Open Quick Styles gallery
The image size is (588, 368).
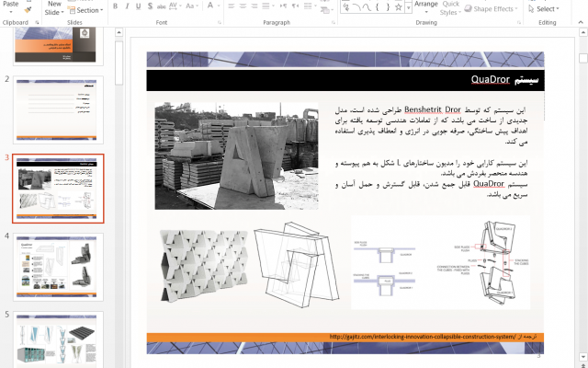[x=450, y=7]
